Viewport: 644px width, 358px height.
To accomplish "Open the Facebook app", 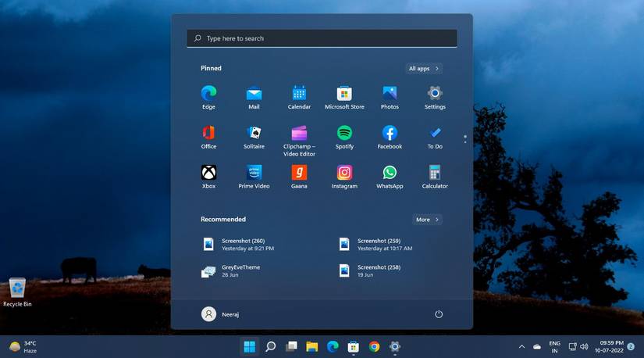I will [390, 138].
